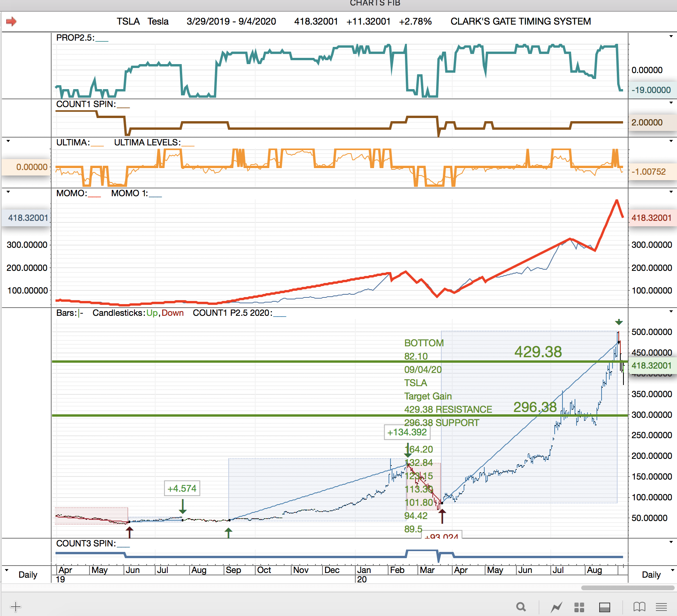Click the dark red up arrow at March bottom
Viewport: 677px width, 616px height.
442,516
